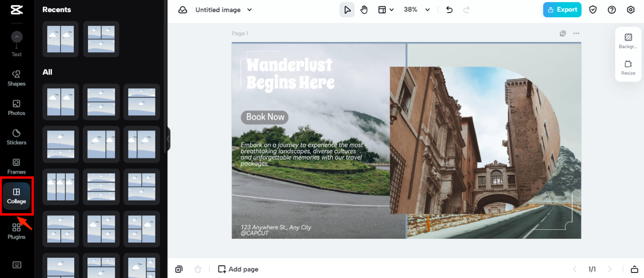Screen dimensions: 644x278
Task: Open the Plugins panel
Action: pos(17,231)
